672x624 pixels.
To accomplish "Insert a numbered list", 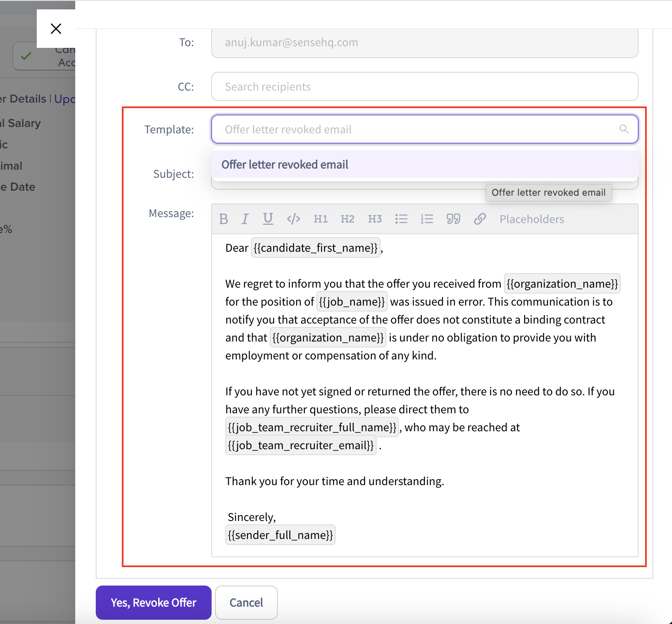I will click(427, 219).
